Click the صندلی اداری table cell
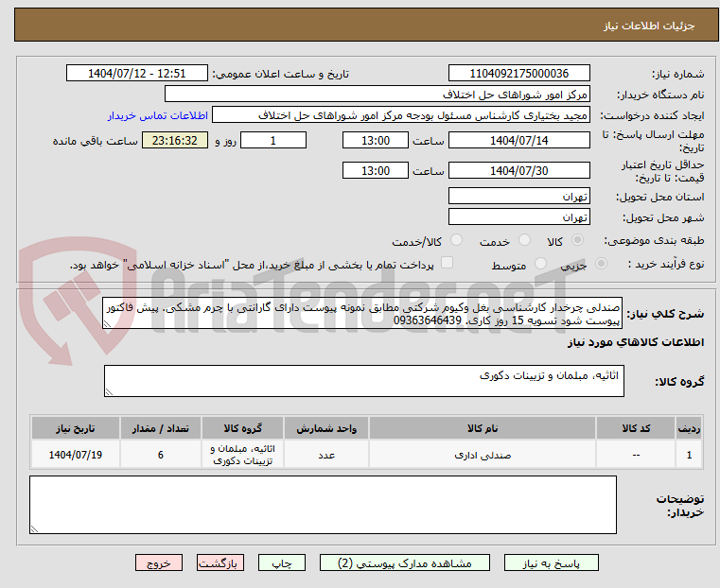Image resolution: width=720 pixels, height=588 pixels. click(483, 455)
